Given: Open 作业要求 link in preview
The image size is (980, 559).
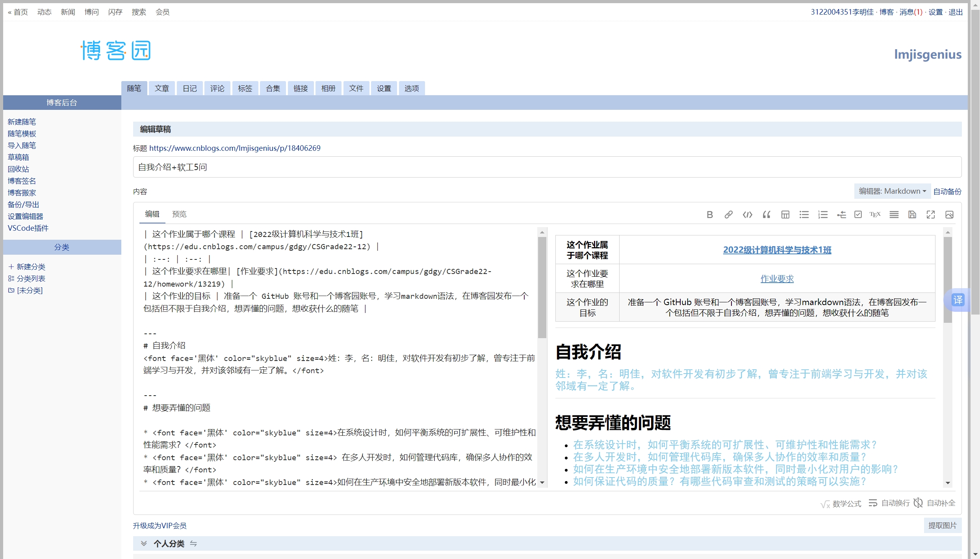Looking at the screenshot, I should (x=777, y=278).
